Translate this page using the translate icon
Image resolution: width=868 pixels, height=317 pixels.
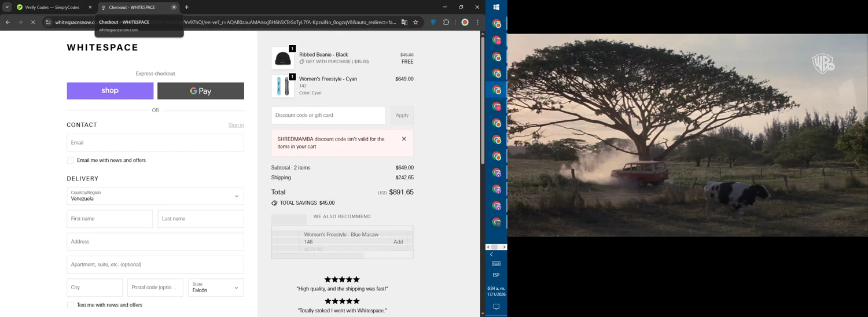coord(404,23)
